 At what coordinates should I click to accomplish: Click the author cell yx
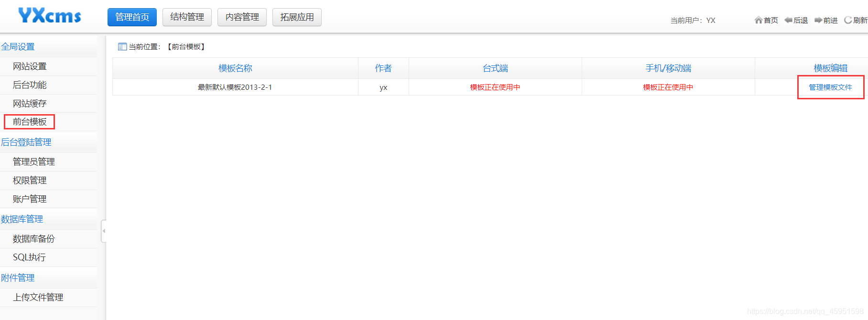[x=383, y=87]
